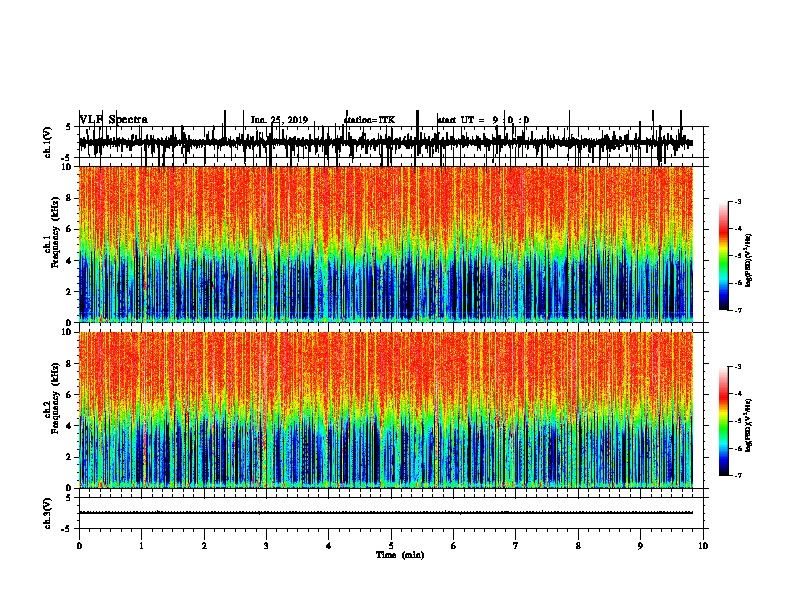
Task: Click the ch.1(V) waveform axis label
Action: (x=48, y=142)
